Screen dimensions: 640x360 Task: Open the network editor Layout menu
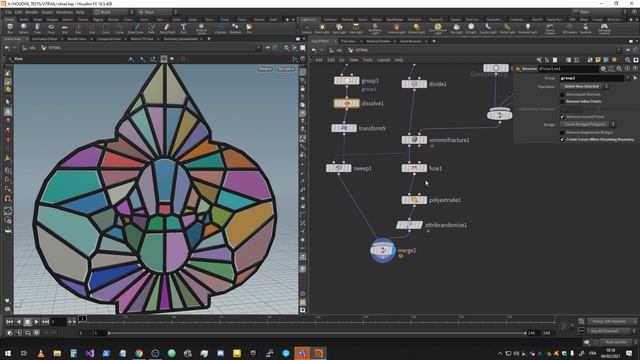point(383,60)
